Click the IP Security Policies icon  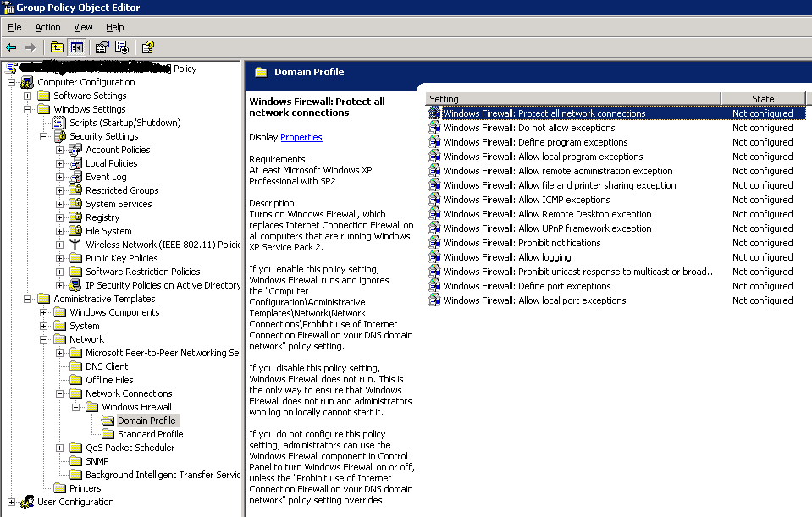75,285
